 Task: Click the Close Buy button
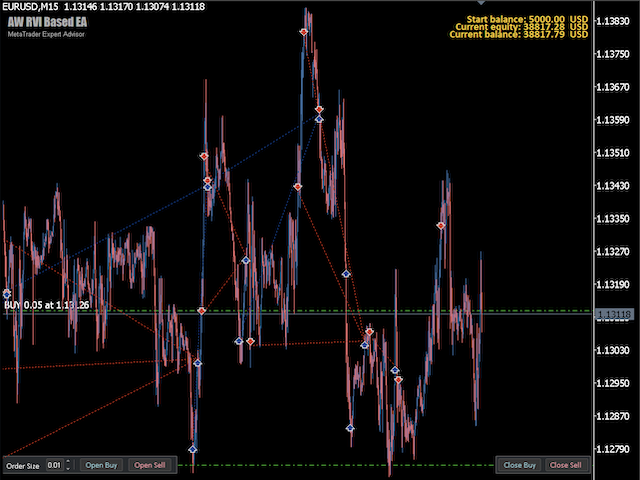[519, 465]
